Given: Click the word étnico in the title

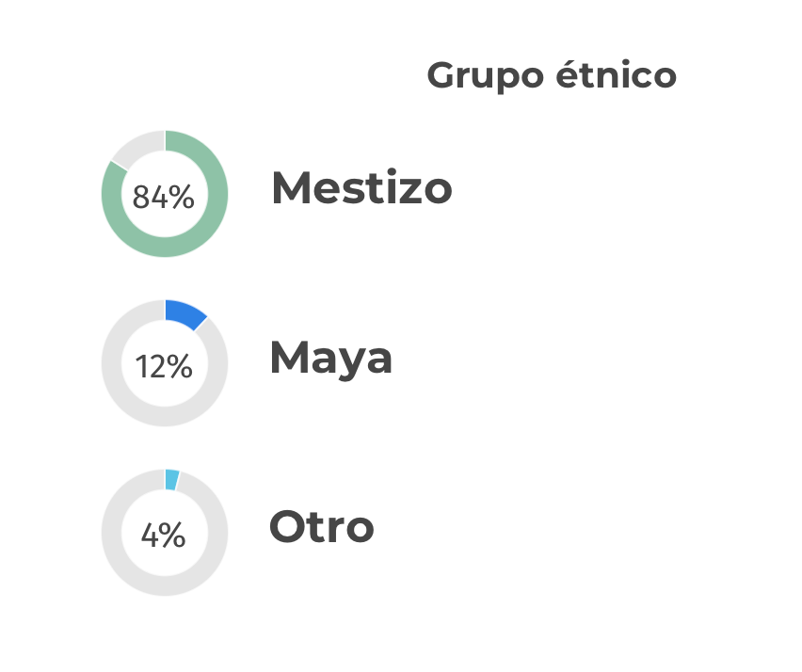Looking at the screenshot, I should click(x=616, y=74).
